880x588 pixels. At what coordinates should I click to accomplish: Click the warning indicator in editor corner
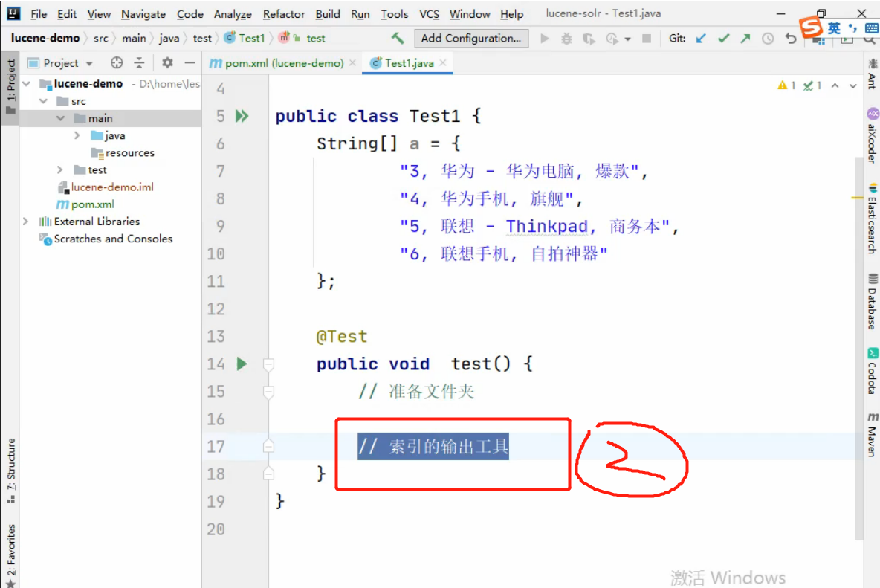coord(786,85)
